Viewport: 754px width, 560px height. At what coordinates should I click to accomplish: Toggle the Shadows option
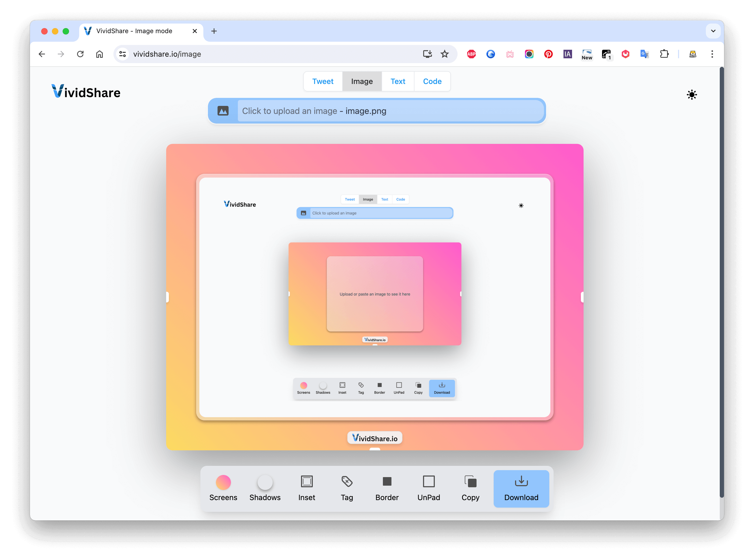coord(265,488)
